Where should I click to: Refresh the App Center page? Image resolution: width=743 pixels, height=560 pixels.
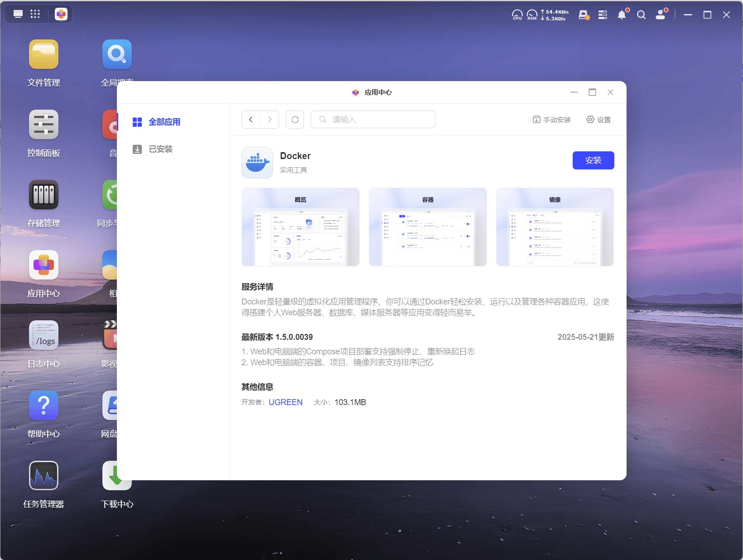295,120
